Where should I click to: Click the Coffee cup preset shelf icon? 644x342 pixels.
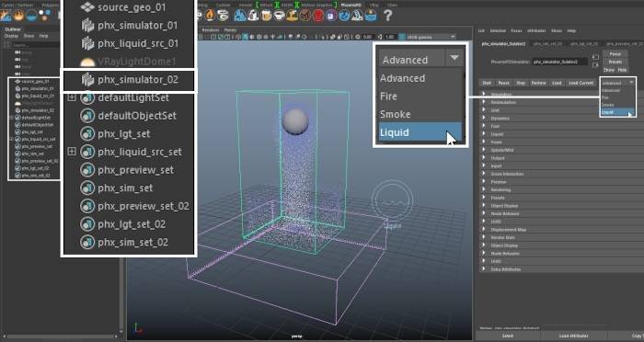[x=280, y=16]
